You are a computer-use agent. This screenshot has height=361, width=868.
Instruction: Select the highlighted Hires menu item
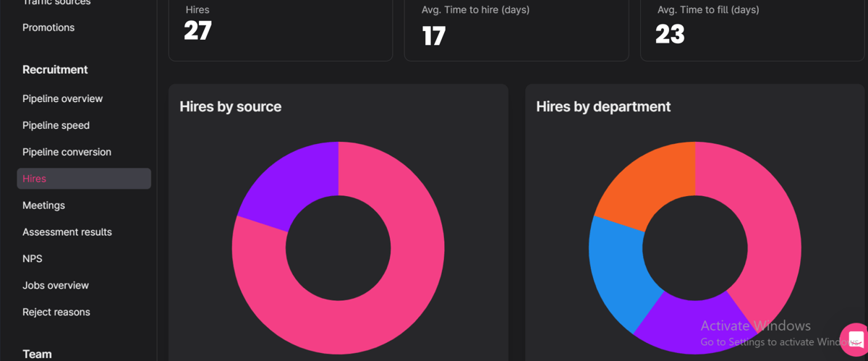pos(83,179)
